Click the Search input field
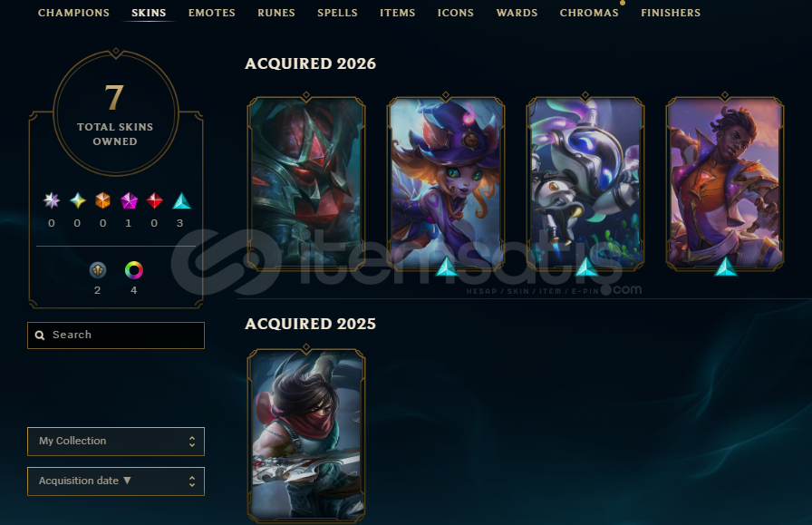Viewport: 812px width, 525px height. pyautogui.click(x=116, y=335)
